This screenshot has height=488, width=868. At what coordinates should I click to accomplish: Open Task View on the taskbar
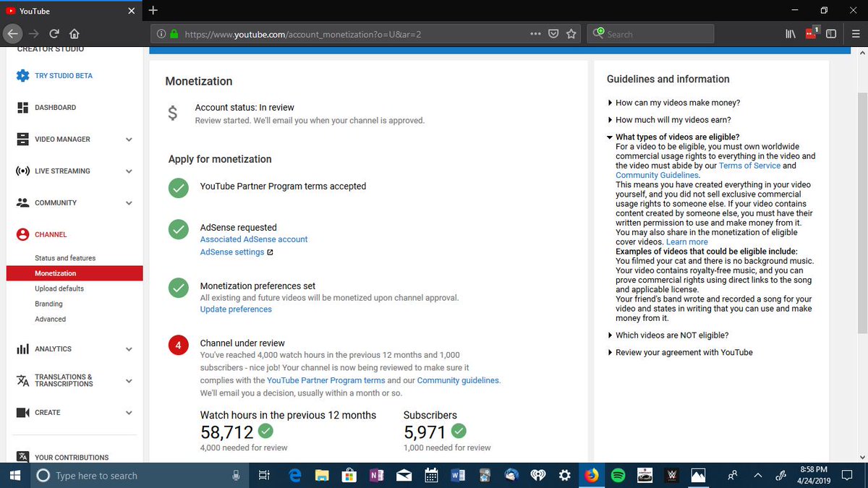pos(263,475)
